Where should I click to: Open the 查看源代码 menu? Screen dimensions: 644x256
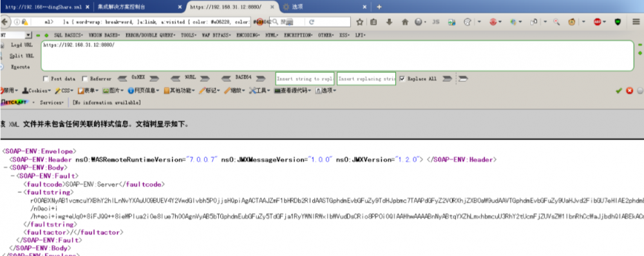pos(293,90)
